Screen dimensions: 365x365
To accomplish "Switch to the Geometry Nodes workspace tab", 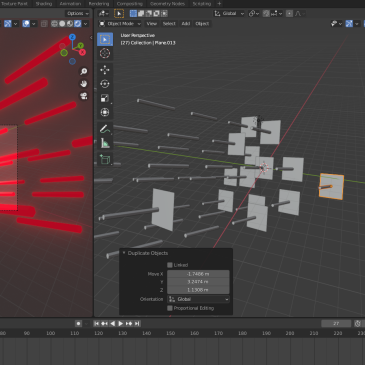I will click(x=167, y=4).
